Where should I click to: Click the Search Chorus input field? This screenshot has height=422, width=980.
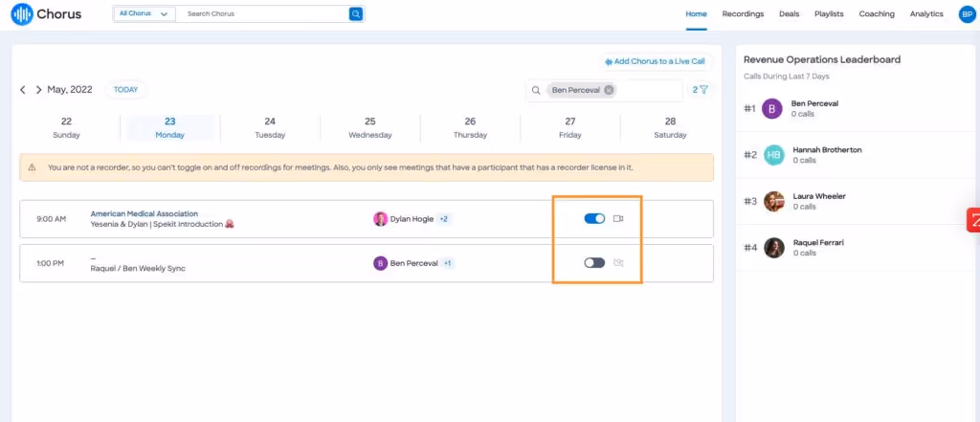pos(262,13)
